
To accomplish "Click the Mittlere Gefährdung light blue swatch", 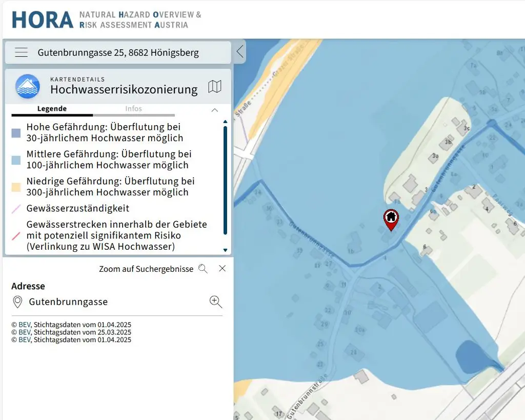I will [16, 160].
